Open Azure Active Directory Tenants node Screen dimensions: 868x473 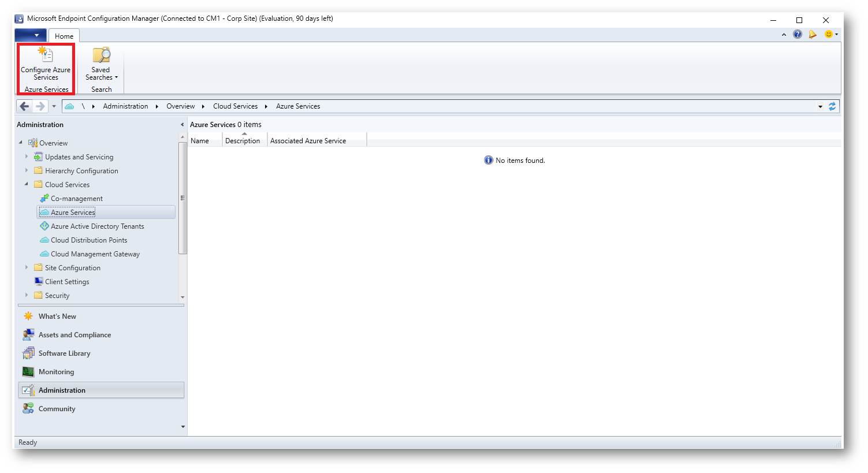click(98, 226)
